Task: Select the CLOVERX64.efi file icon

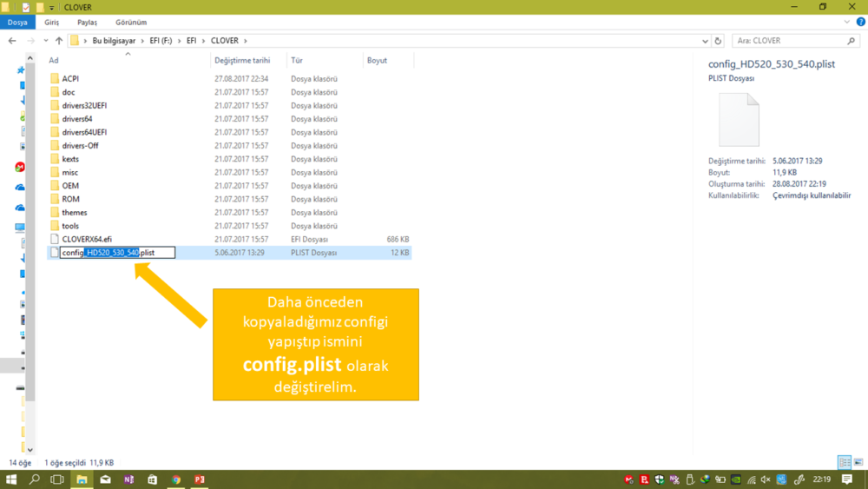Action: (55, 239)
